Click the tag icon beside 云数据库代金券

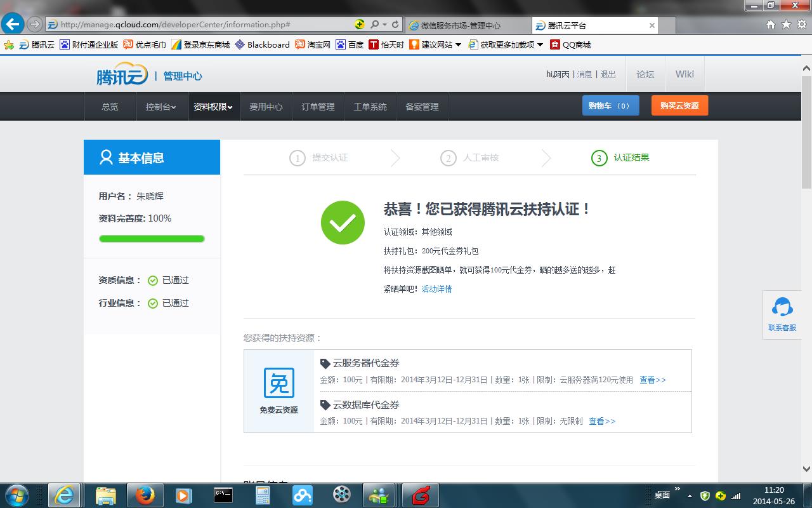point(325,405)
